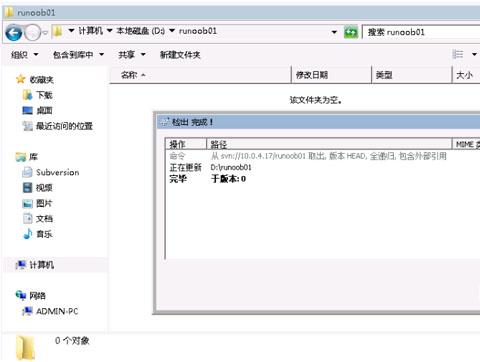
Task: Click the folder icon in address bar
Action: coord(58,32)
